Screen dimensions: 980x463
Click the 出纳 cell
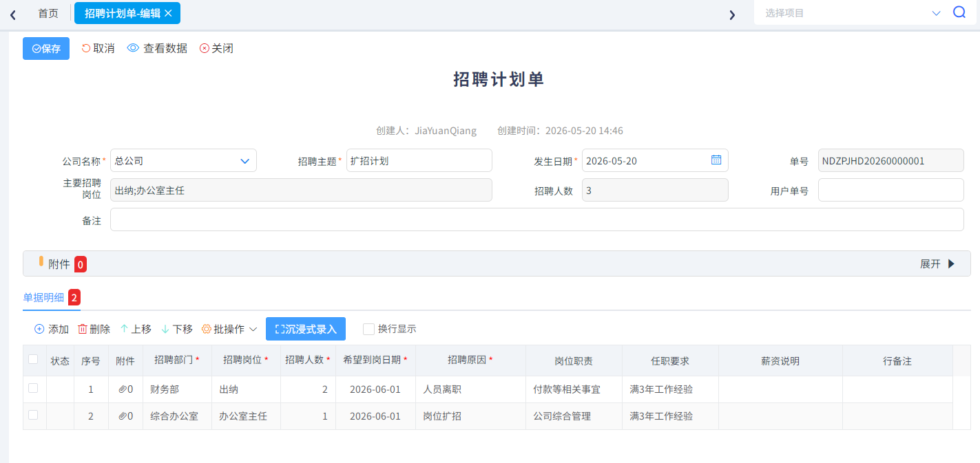click(x=246, y=389)
